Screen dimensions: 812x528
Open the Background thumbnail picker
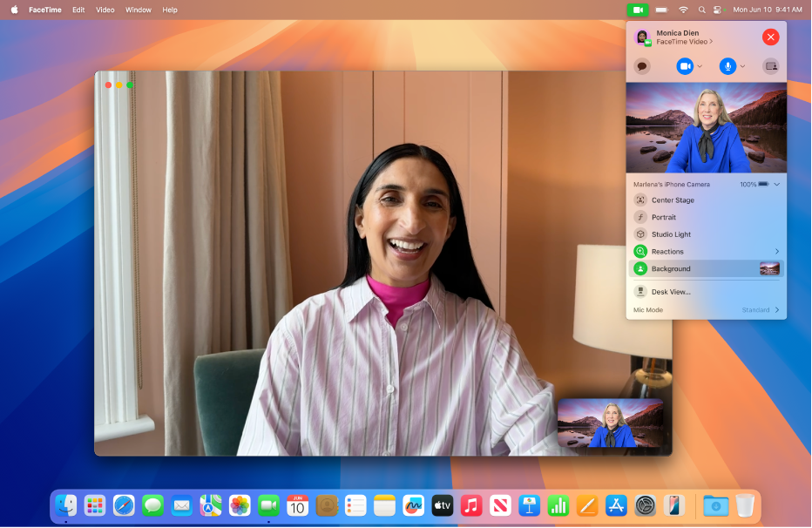(769, 268)
